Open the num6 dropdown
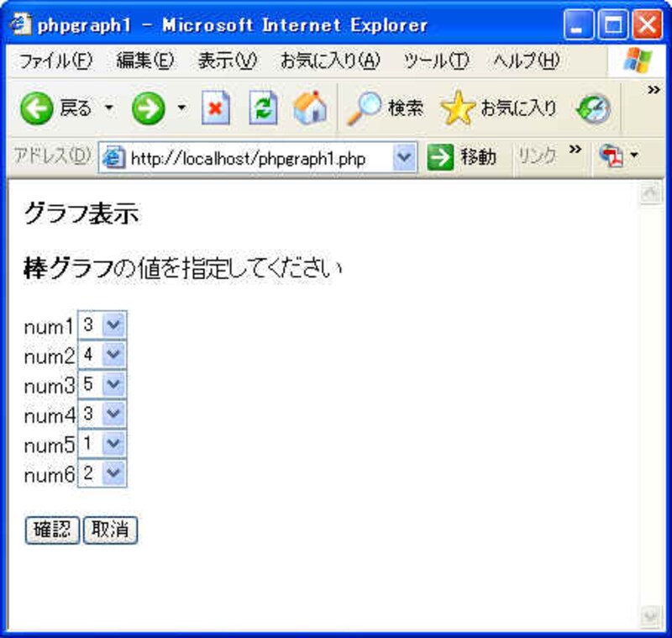The image size is (672, 638). 102,473
